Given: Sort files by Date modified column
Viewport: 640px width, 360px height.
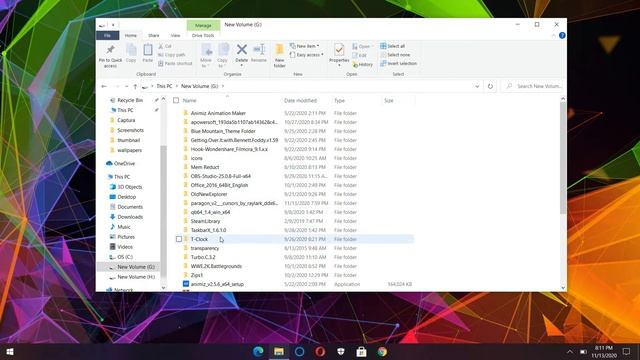Looking at the screenshot, I should pyautogui.click(x=300, y=100).
